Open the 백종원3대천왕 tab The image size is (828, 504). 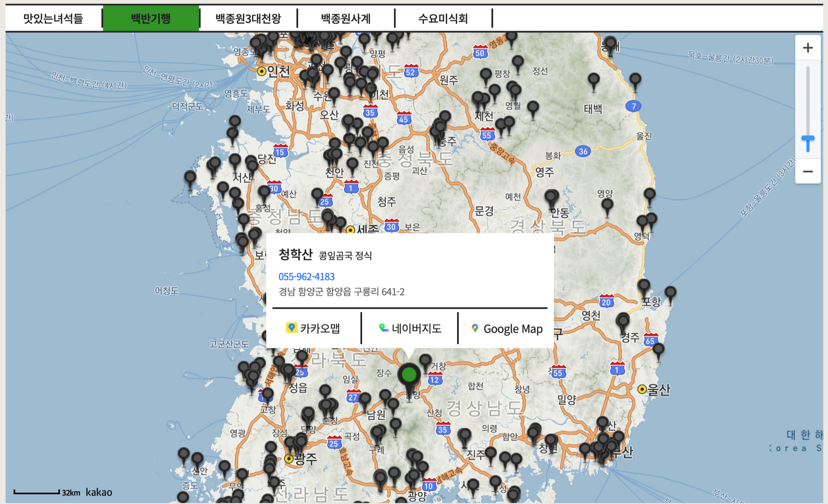[x=248, y=19]
